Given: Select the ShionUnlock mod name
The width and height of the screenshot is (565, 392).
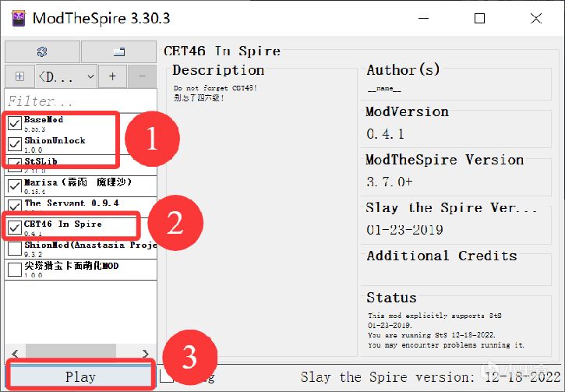Looking at the screenshot, I should [55, 140].
